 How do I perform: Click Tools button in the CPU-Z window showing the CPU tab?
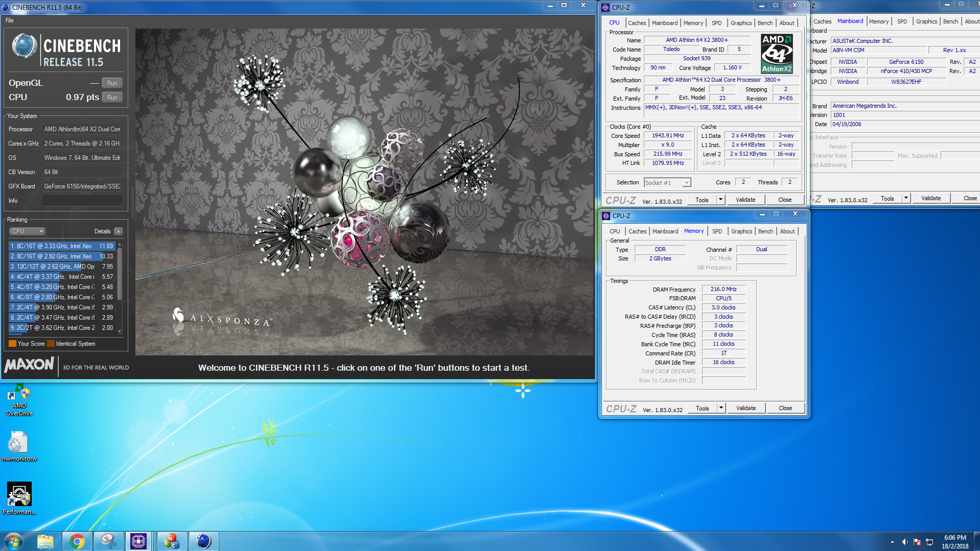702,200
